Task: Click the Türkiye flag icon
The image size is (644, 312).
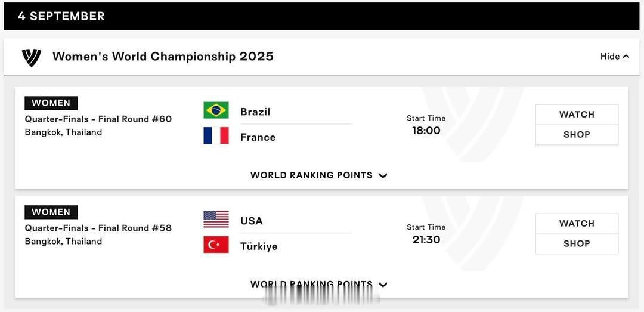Action: click(x=216, y=245)
